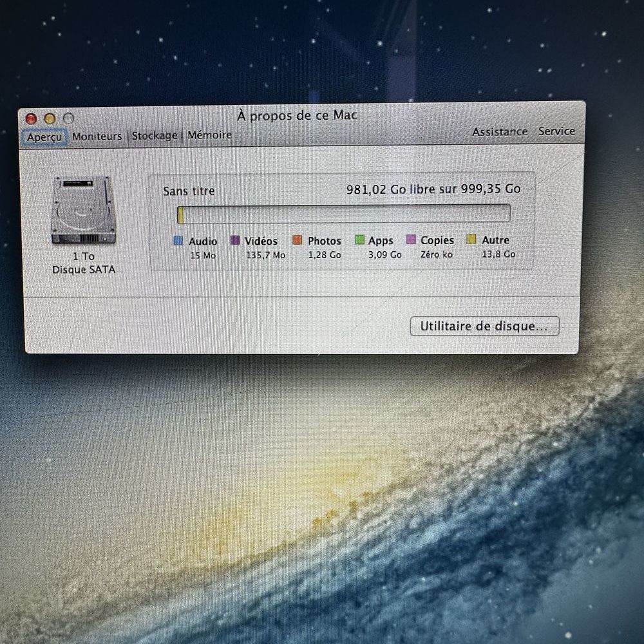Click the Vidéos legend label
Viewport: 644px width, 644px height.
point(261,241)
